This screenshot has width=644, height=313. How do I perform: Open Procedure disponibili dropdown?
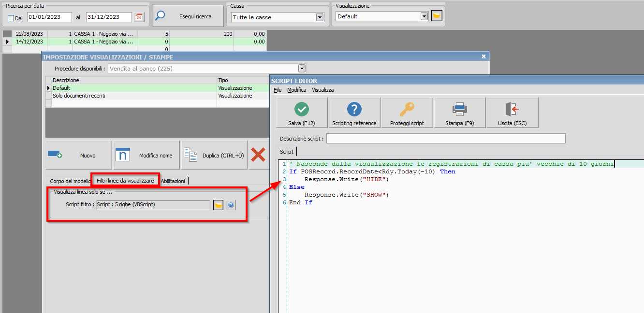(302, 69)
